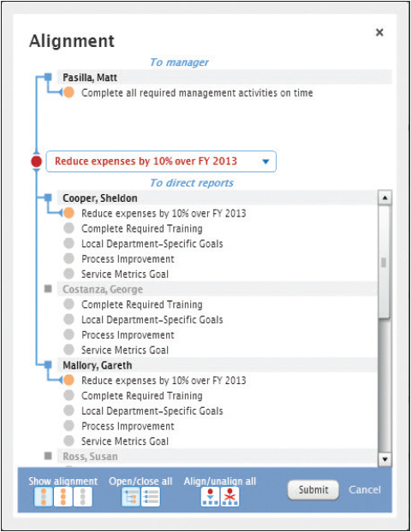Viewport: 411px width, 532px height.
Task: Close all employee trees icon
Action: pos(151,497)
